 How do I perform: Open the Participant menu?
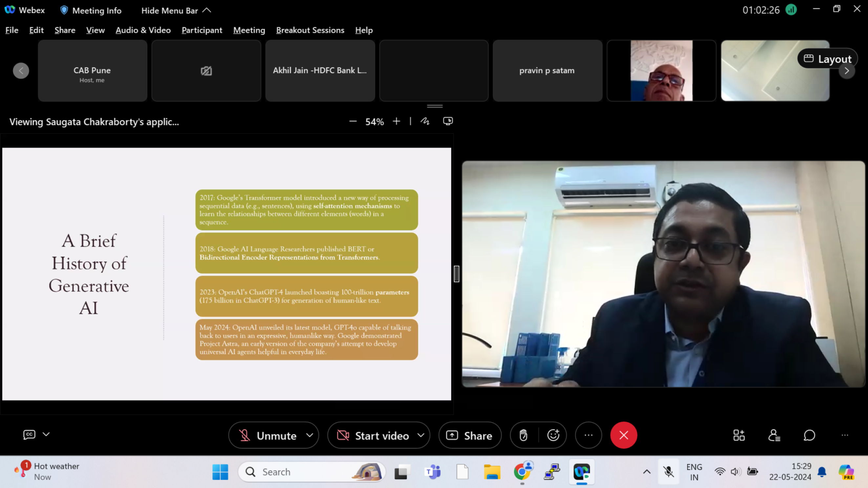pyautogui.click(x=202, y=30)
